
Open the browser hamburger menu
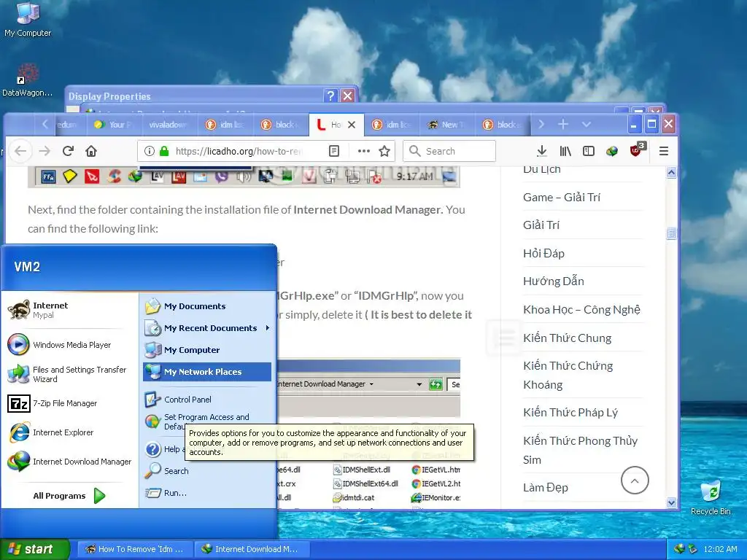(664, 151)
